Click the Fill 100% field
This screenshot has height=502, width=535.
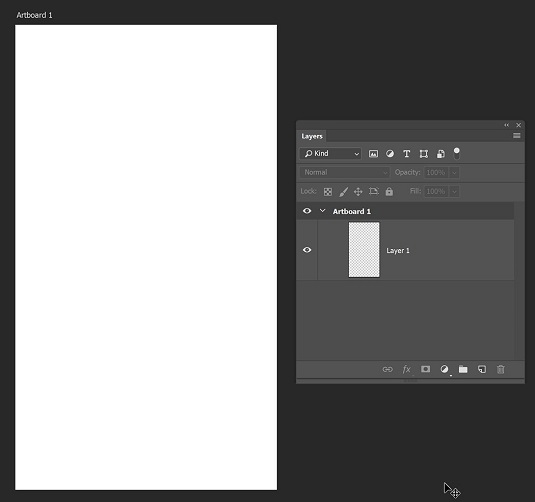coord(436,191)
